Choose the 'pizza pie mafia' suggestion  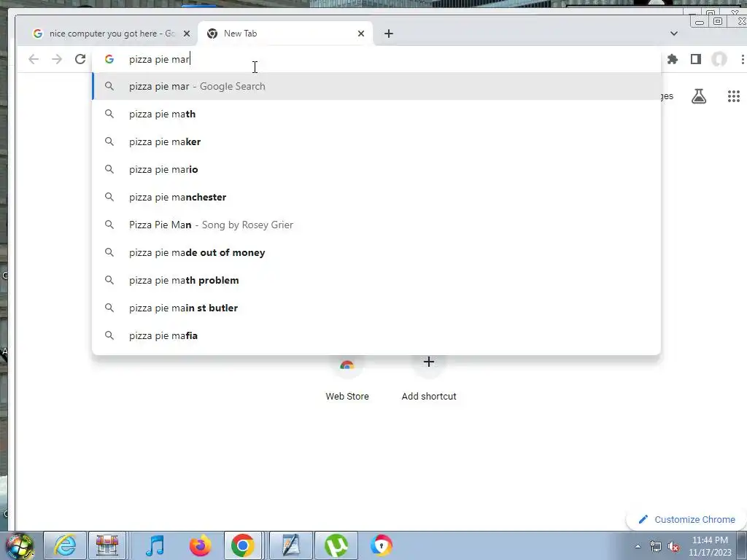[376, 335]
